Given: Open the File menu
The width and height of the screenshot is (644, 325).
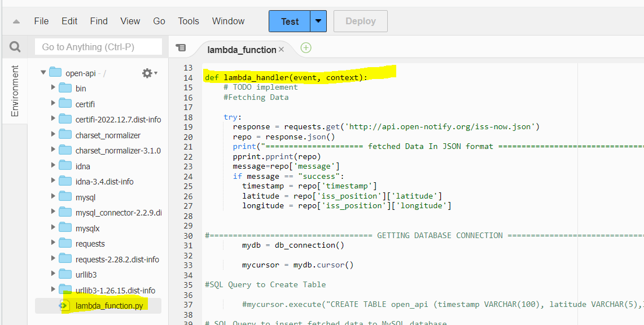Looking at the screenshot, I should pyautogui.click(x=41, y=21).
